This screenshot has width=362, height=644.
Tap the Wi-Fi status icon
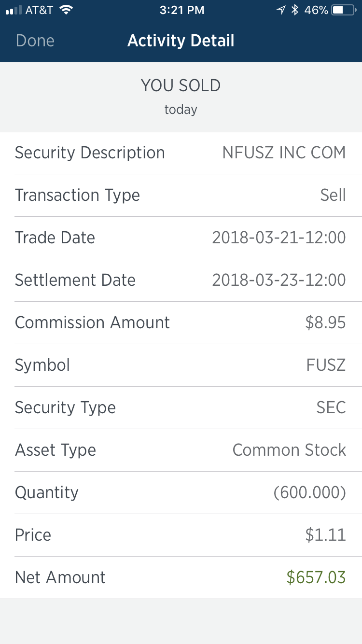pos(66,10)
